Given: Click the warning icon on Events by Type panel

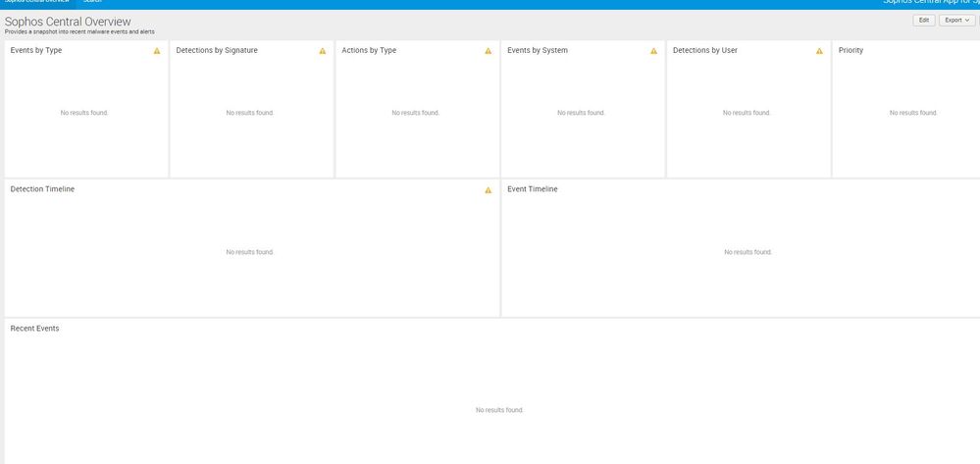Looking at the screenshot, I should tap(157, 51).
